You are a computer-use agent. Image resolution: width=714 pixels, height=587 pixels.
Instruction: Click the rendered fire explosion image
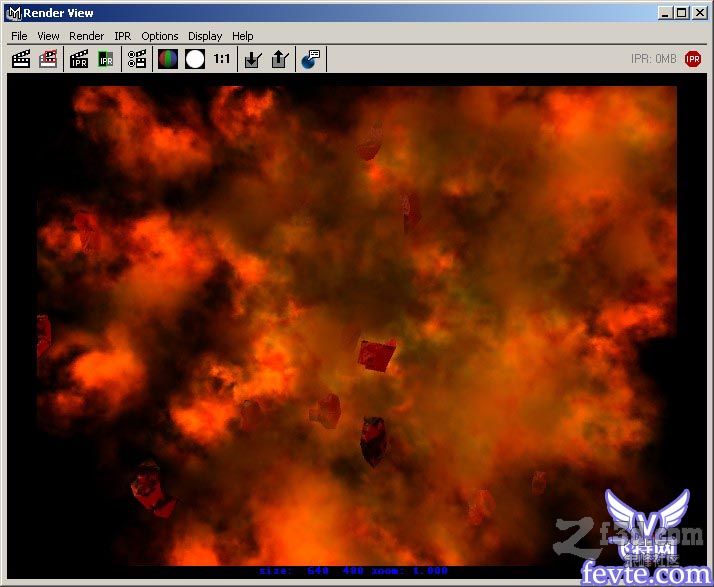click(357, 326)
